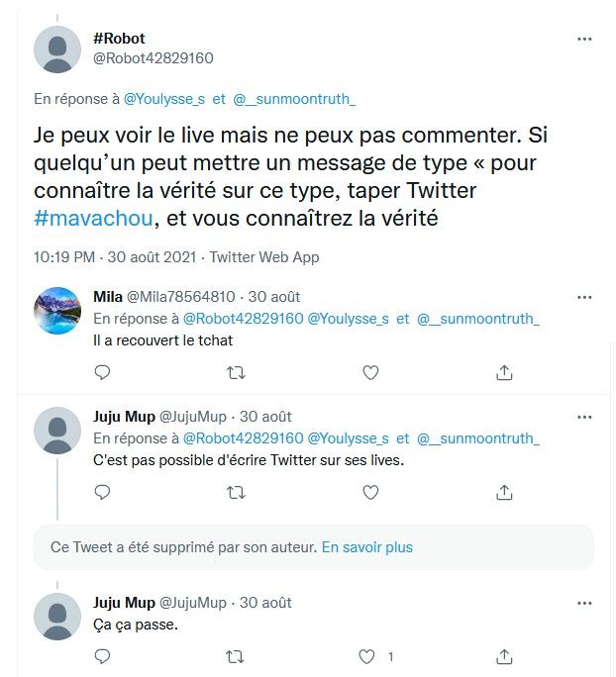Open more options menu on Mila's tweet
The width and height of the screenshot is (616, 677).
(x=584, y=297)
